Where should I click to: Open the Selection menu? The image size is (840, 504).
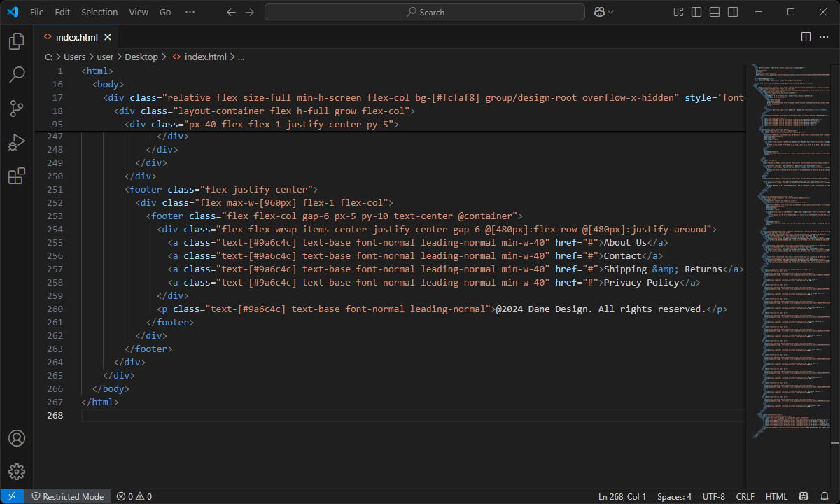99,12
